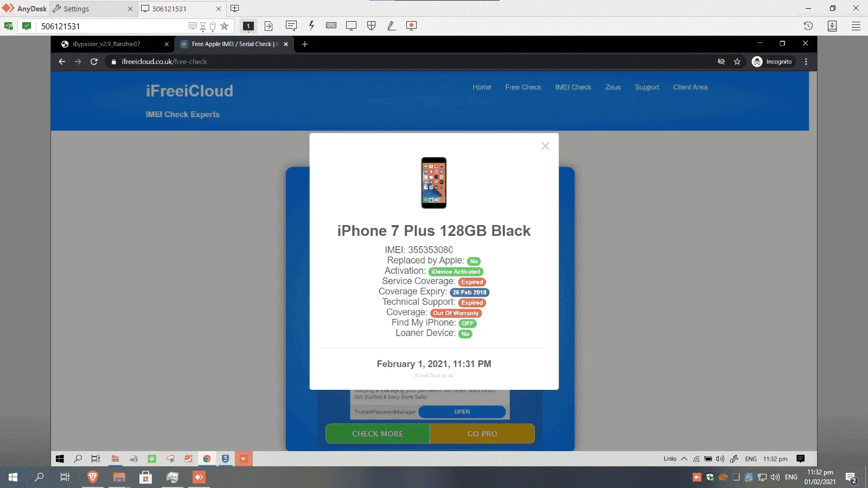Switch to the iBypasser_v2.9_Ranzhie07 browser tab
The width and height of the screenshot is (868, 488).
pyautogui.click(x=112, y=44)
